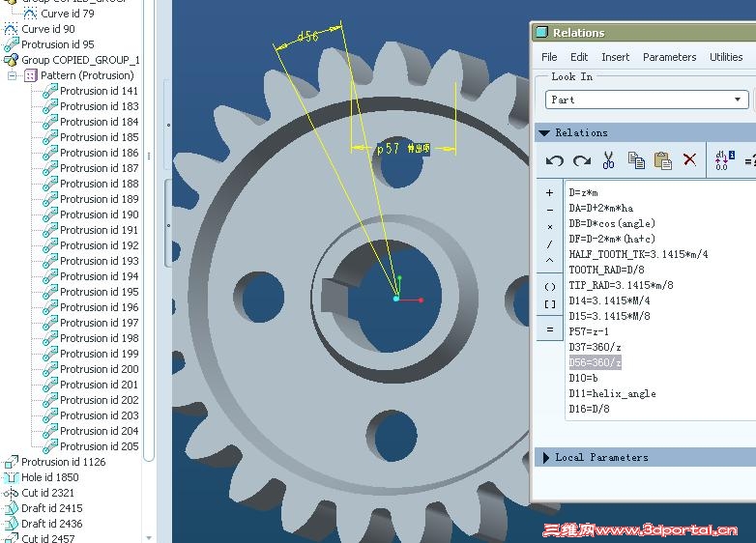Click the d56 dimension label on gear
This screenshot has height=543, width=756.
point(307,37)
